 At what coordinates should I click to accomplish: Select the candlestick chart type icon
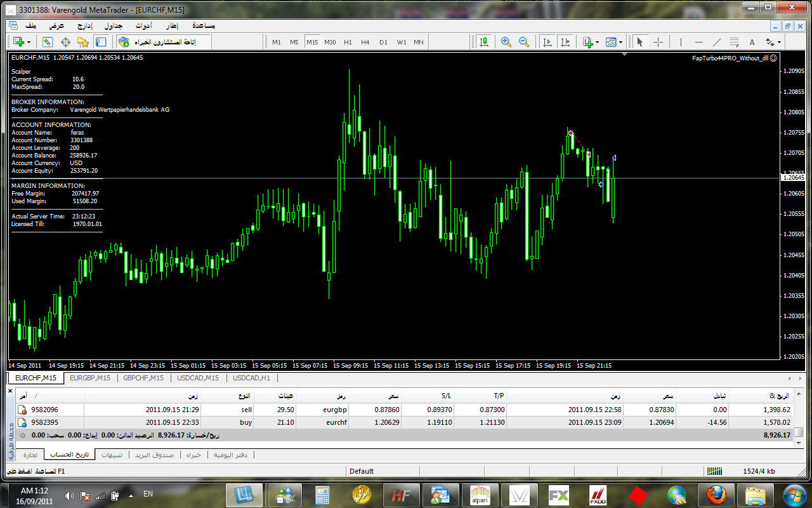click(x=484, y=42)
